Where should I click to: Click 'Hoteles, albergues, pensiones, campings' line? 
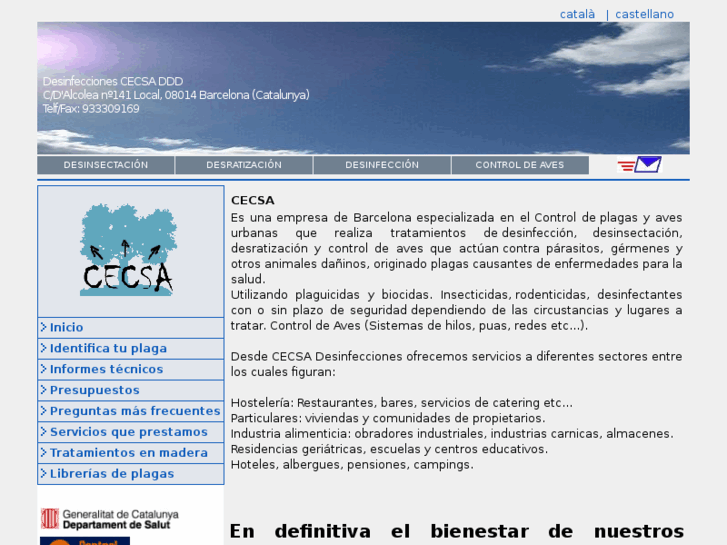(352, 464)
